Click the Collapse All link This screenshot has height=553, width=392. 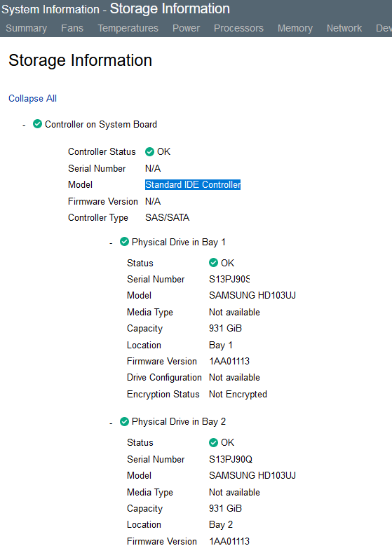[x=32, y=98]
